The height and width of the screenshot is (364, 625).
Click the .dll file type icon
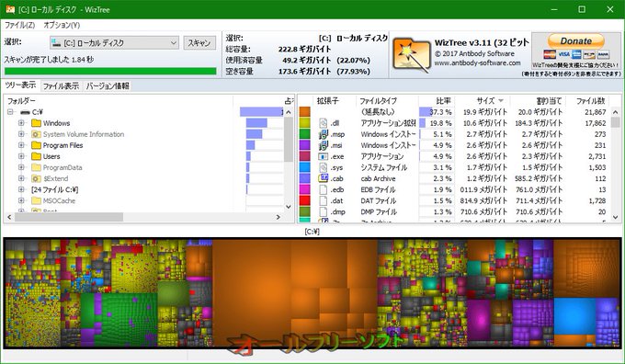point(324,123)
